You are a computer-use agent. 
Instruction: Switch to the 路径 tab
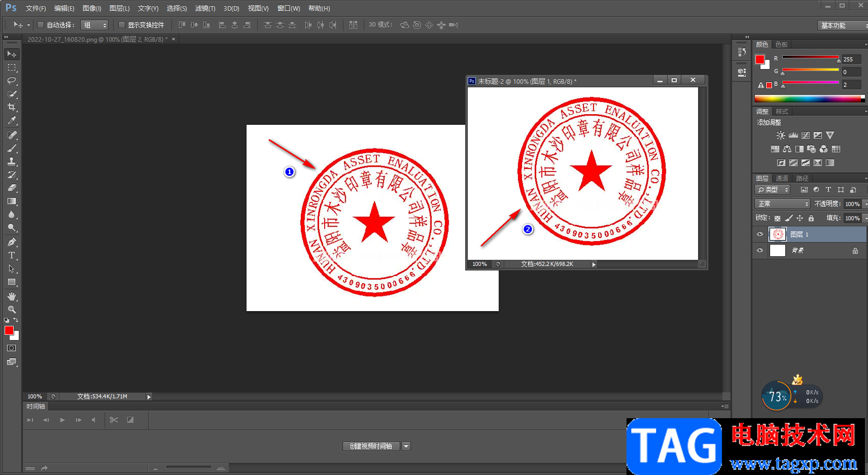click(x=802, y=178)
